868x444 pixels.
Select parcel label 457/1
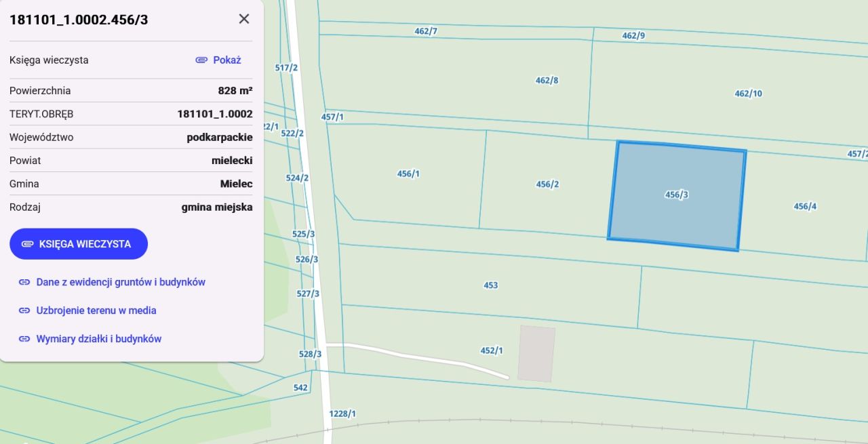(x=332, y=117)
